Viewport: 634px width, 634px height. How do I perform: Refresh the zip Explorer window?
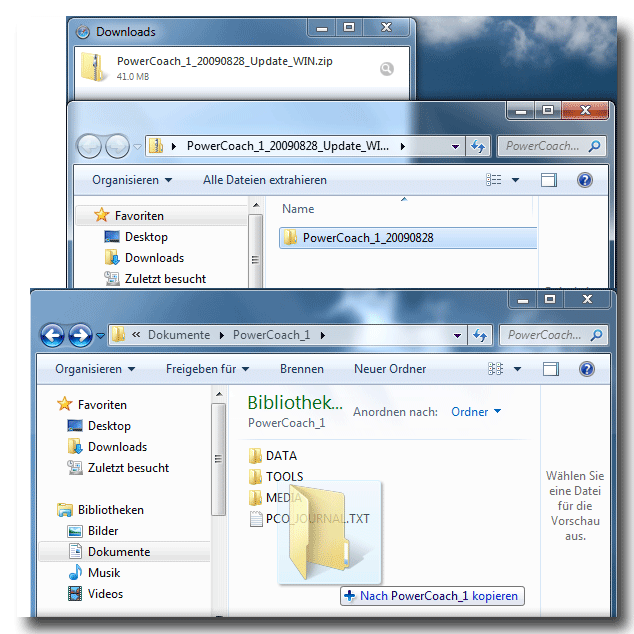pos(478,146)
